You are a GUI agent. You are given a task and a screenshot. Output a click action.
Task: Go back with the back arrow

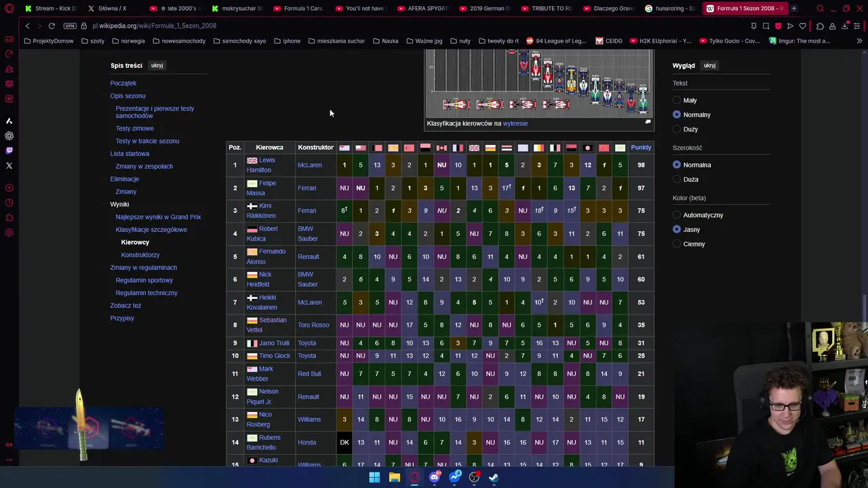pos(27,26)
